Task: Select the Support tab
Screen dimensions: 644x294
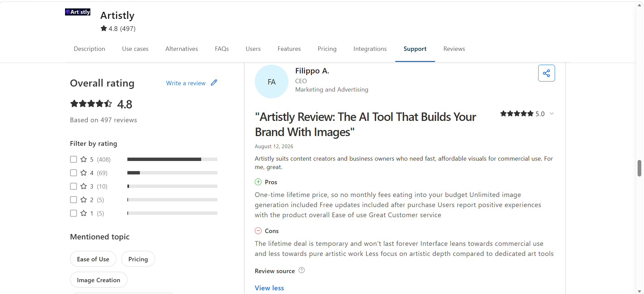Action: click(x=415, y=49)
